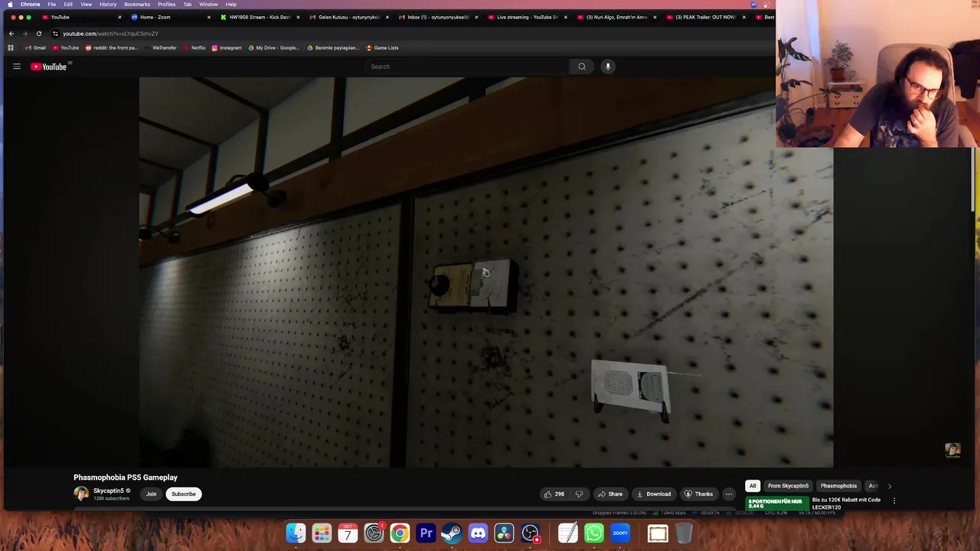The height and width of the screenshot is (551, 980).
Task: Open OBS Studio from the dock
Action: coord(530,533)
